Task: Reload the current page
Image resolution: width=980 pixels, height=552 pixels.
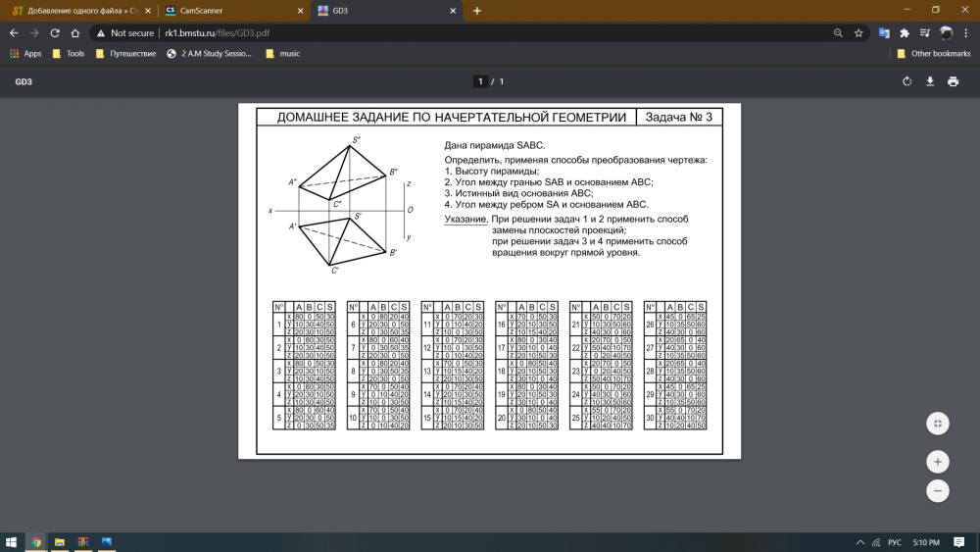Action: [x=55, y=32]
